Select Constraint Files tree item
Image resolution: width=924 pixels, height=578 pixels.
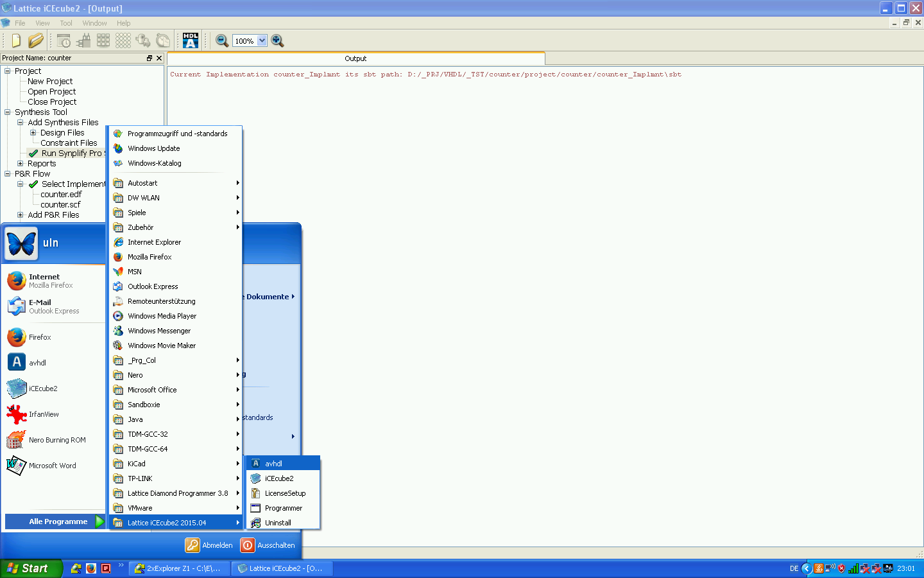(69, 143)
